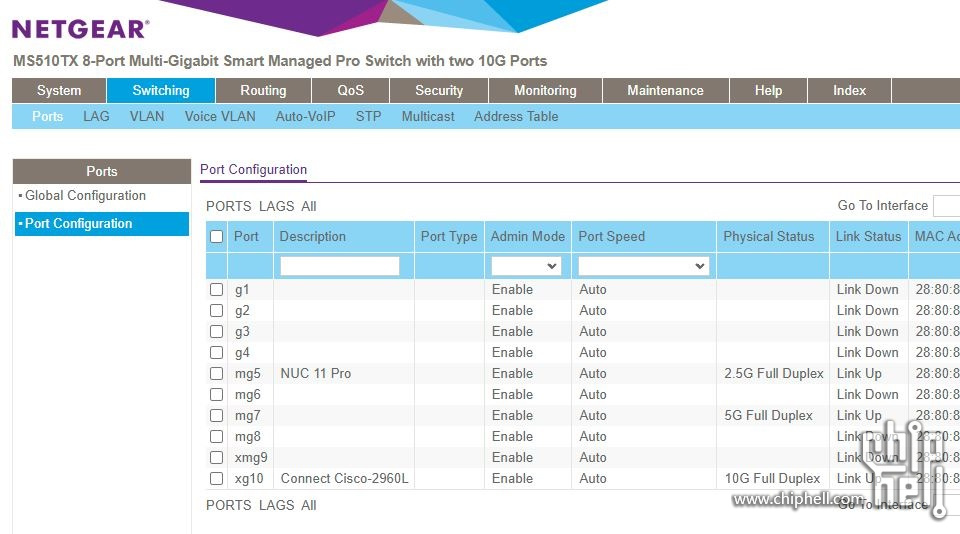960x534 pixels.
Task: Select the Ports submenu item
Action: pyautogui.click(x=47, y=116)
